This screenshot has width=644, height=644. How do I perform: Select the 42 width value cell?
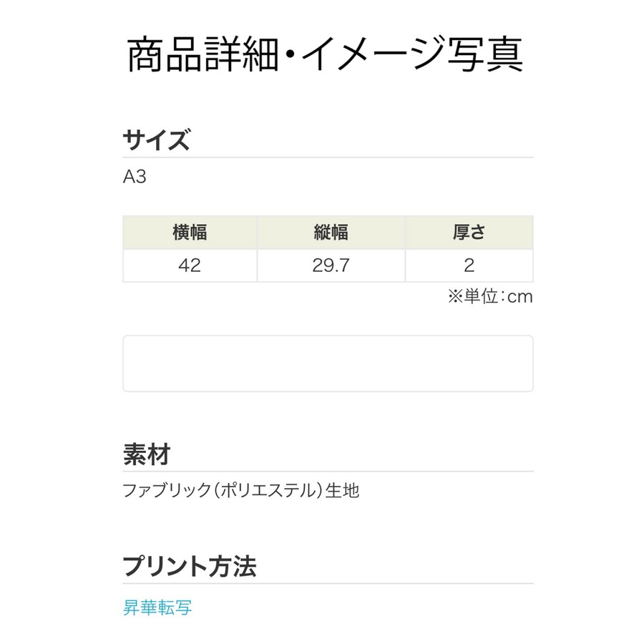(190, 265)
